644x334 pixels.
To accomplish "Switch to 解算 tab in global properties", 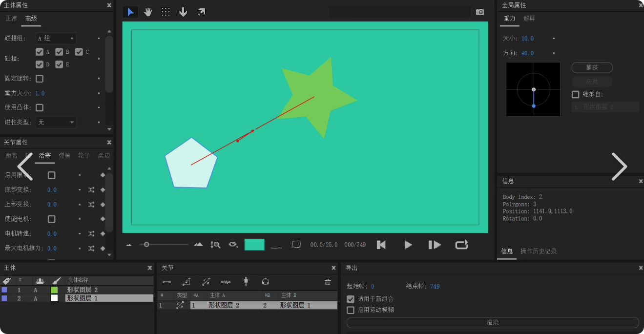I will (529, 19).
